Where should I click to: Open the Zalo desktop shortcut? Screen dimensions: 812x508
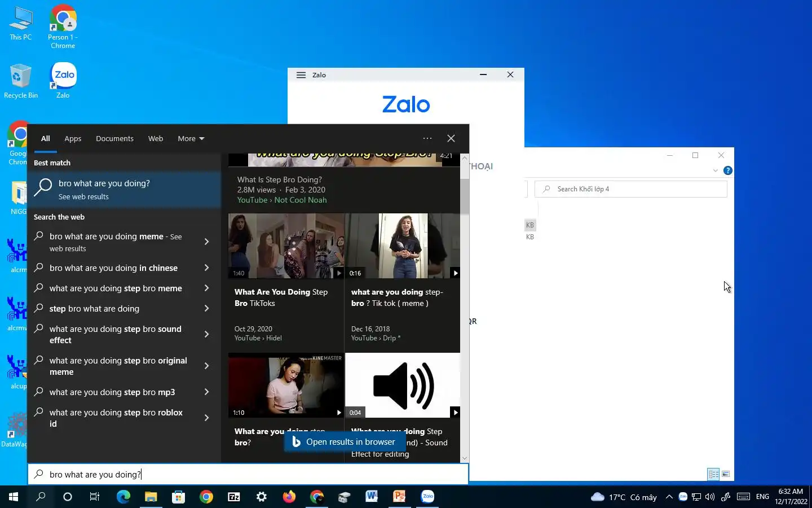[63, 81]
